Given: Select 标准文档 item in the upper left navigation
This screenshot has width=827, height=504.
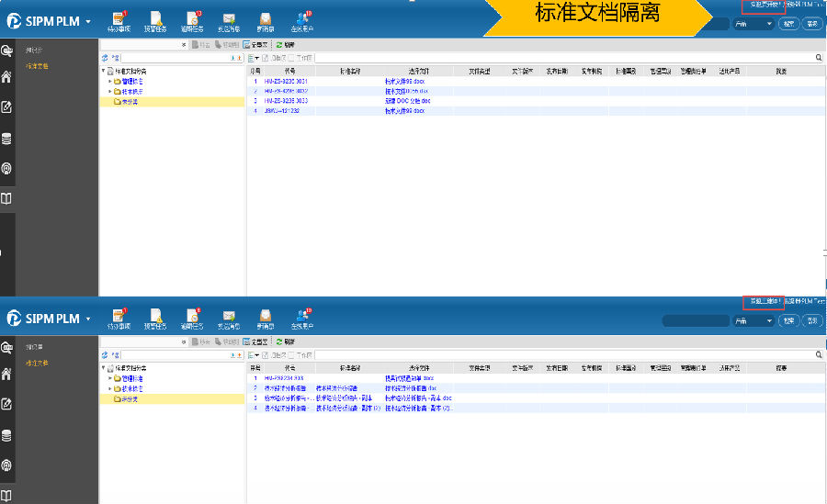Looking at the screenshot, I should (x=38, y=66).
